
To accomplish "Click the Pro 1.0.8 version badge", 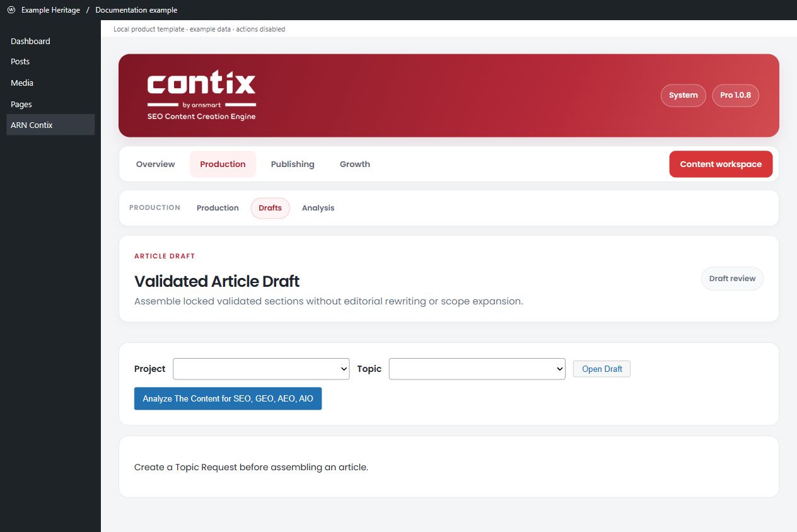I will [x=735, y=95].
